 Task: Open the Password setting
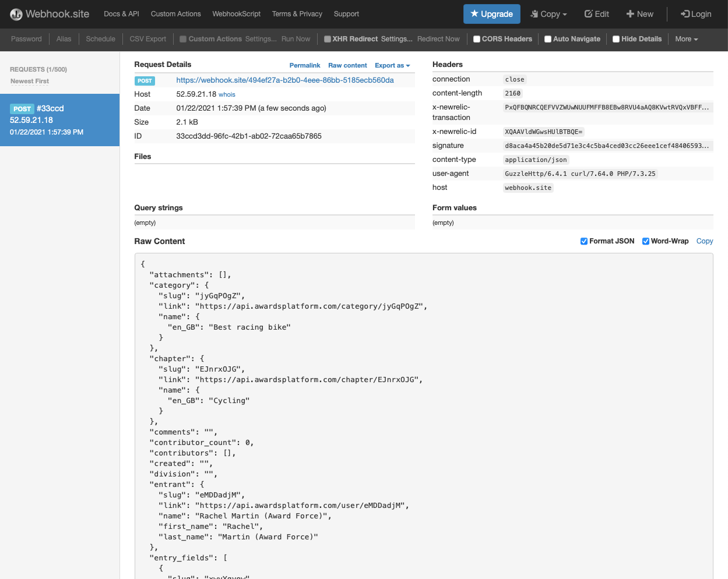pos(26,39)
